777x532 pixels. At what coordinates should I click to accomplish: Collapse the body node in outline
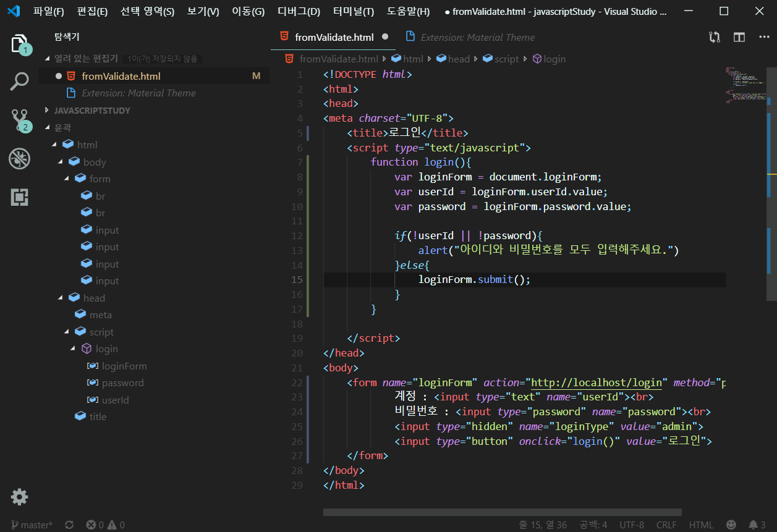pos(61,162)
